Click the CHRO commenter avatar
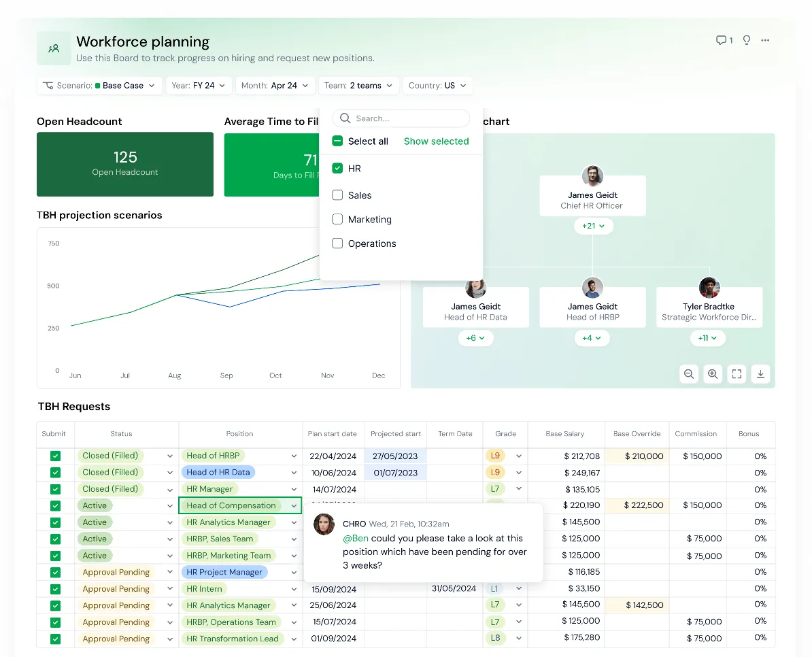 pyautogui.click(x=324, y=524)
